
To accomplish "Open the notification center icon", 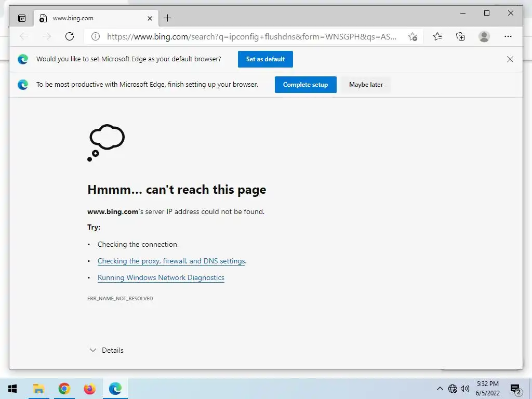I will click(515, 389).
